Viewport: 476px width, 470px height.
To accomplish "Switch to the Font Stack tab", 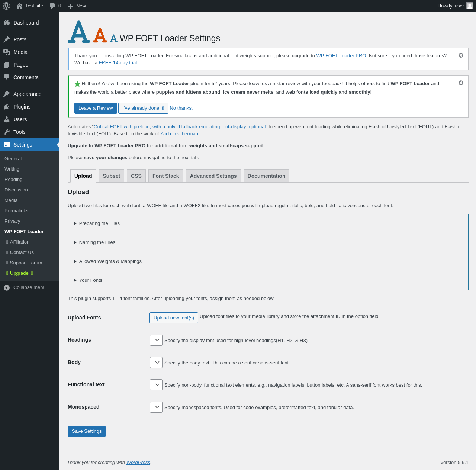I will (x=166, y=176).
